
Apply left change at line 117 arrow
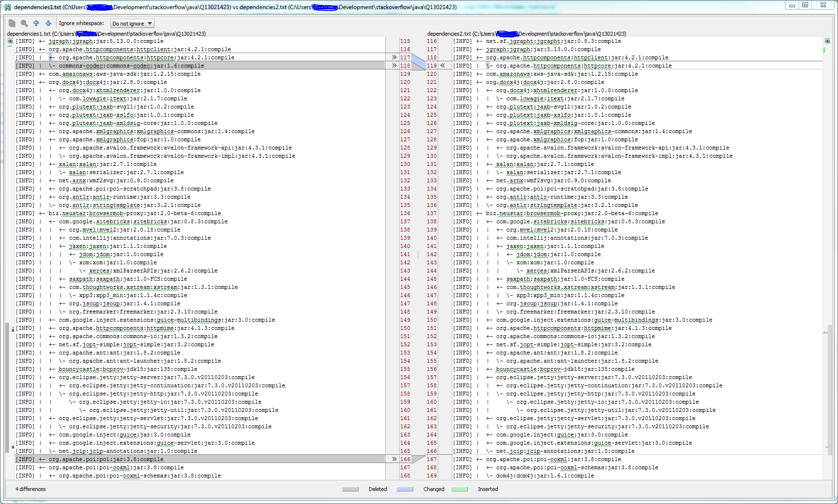pos(394,57)
